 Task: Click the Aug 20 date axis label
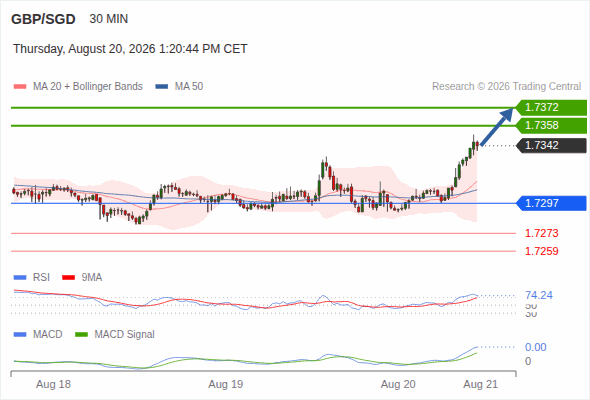[398, 385]
